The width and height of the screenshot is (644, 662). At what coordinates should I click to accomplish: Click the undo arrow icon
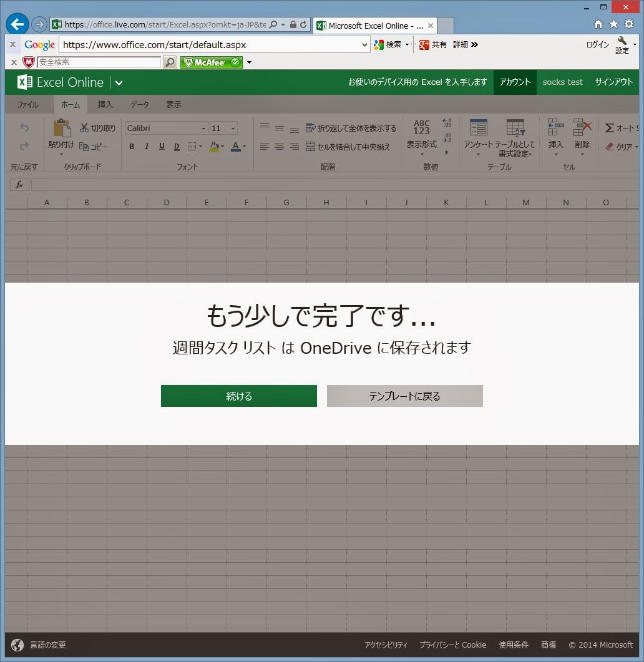click(24, 127)
